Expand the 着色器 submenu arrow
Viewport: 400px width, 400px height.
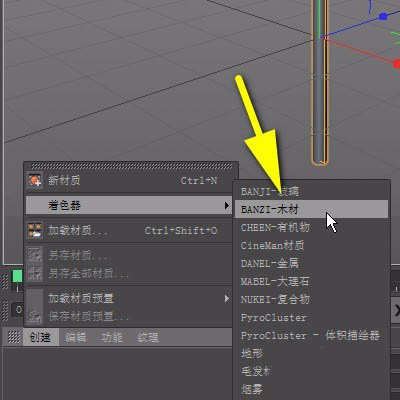coord(227,205)
